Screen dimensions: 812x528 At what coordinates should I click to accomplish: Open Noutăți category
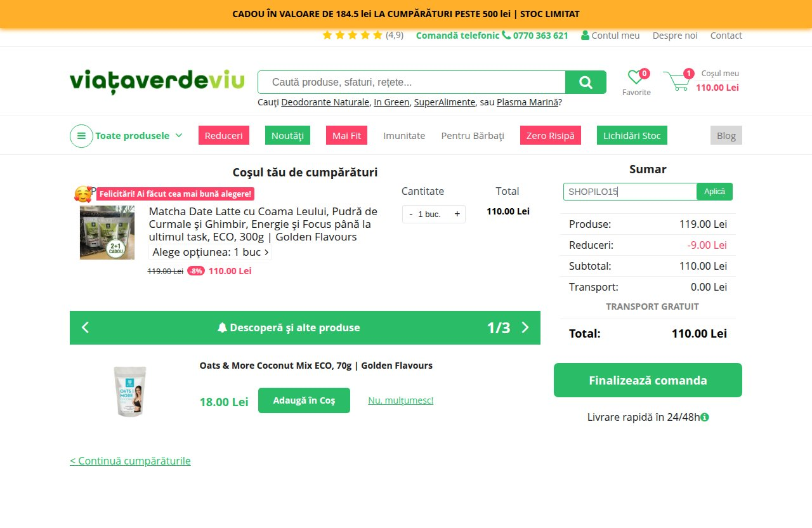pos(287,135)
